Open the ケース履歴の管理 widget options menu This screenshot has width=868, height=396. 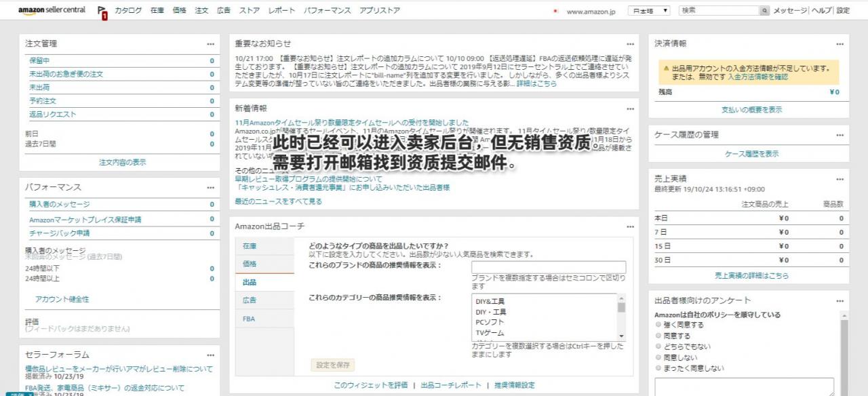840,135
